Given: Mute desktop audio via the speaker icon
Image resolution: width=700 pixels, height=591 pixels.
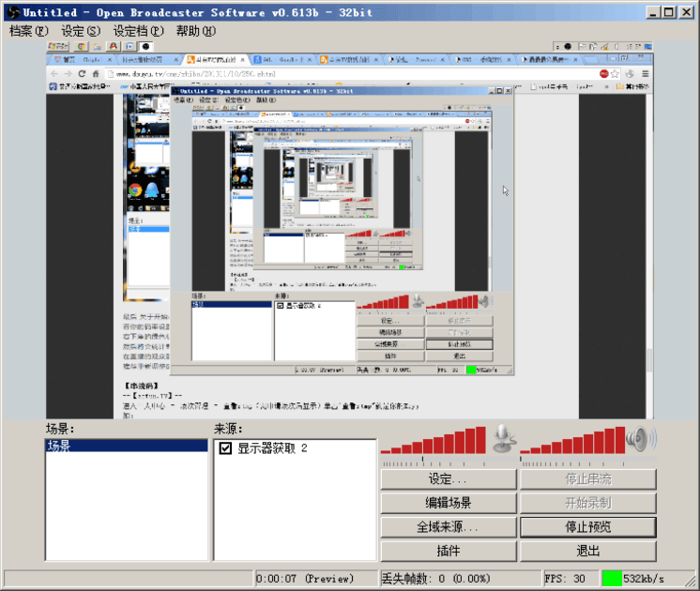Looking at the screenshot, I should coord(641,438).
